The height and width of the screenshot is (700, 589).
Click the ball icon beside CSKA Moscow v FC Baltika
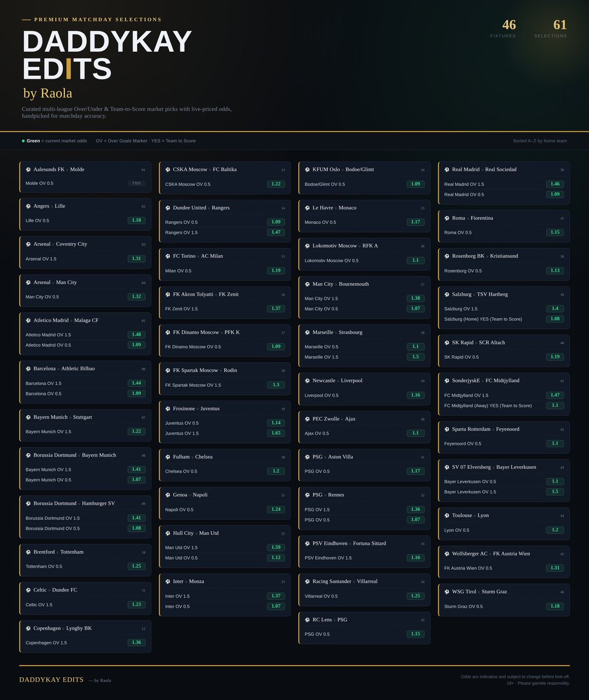pyautogui.click(x=168, y=170)
